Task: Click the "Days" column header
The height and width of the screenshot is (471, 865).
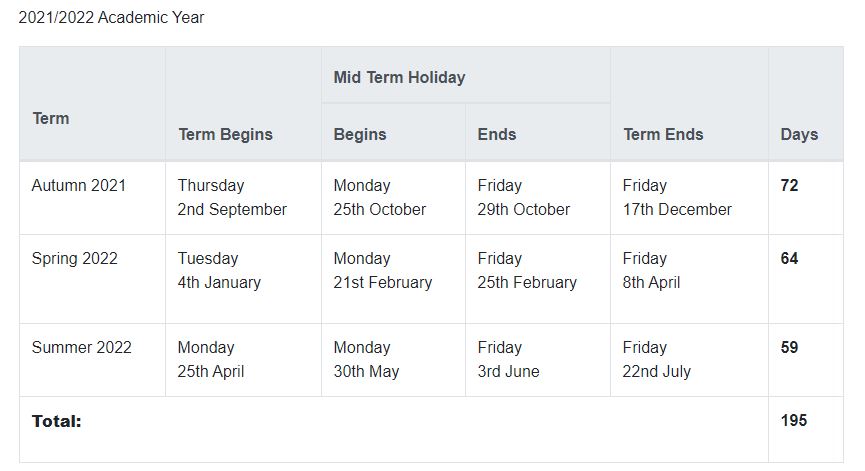Action: click(x=799, y=134)
